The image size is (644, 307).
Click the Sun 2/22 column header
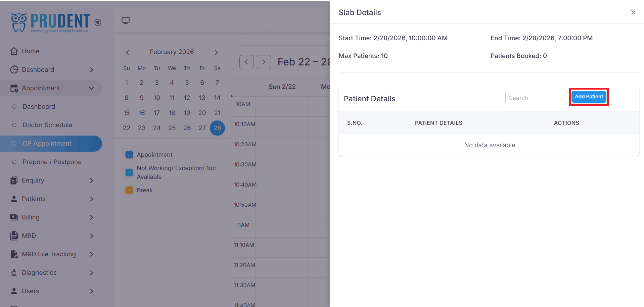click(282, 87)
